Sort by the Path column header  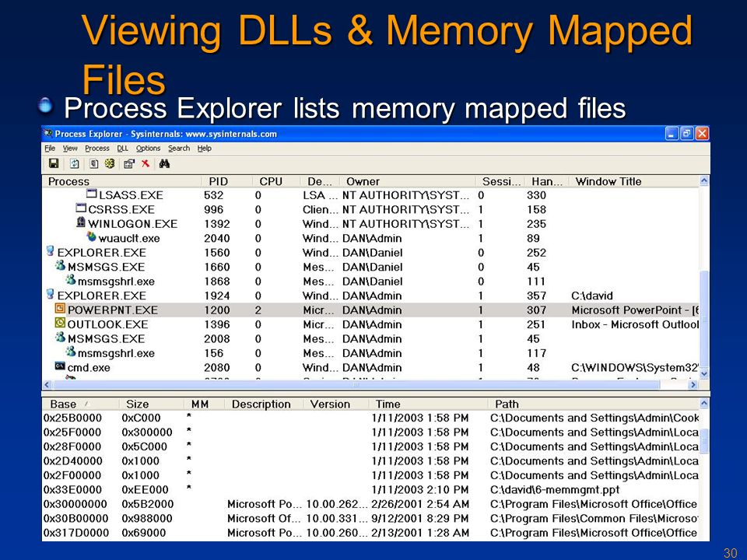(594, 404)
